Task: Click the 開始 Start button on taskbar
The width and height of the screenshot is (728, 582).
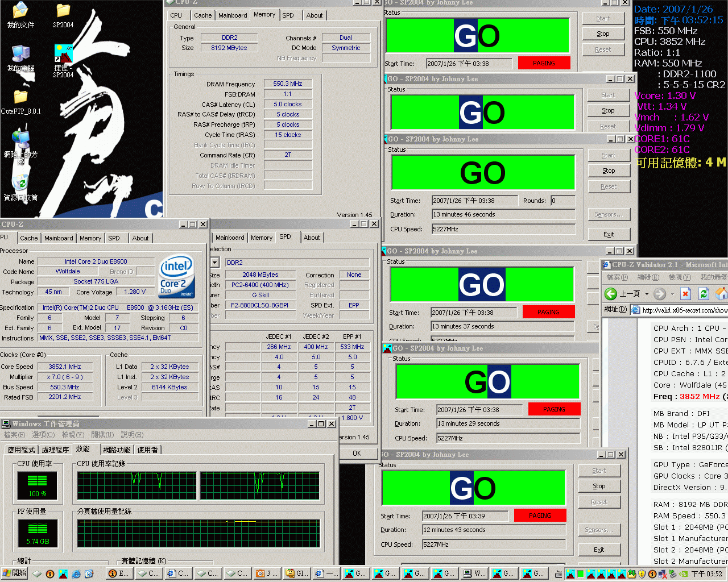Action: [14, 573]
